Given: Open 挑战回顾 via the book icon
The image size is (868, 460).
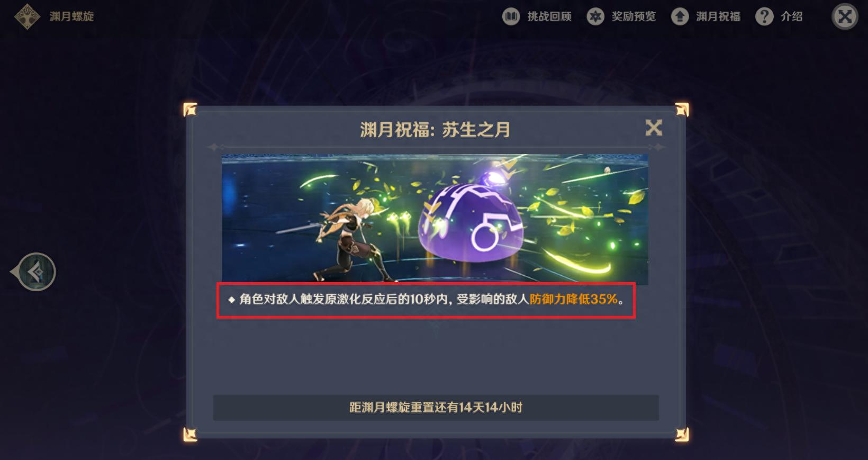Looking at the screenshot, I should 511,16.
